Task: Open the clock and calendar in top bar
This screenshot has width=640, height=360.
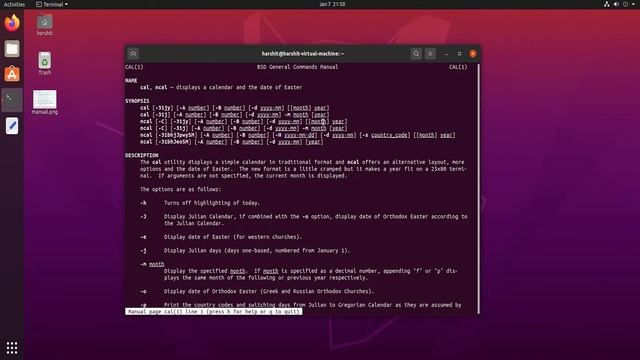Action: tap(332, 4)
